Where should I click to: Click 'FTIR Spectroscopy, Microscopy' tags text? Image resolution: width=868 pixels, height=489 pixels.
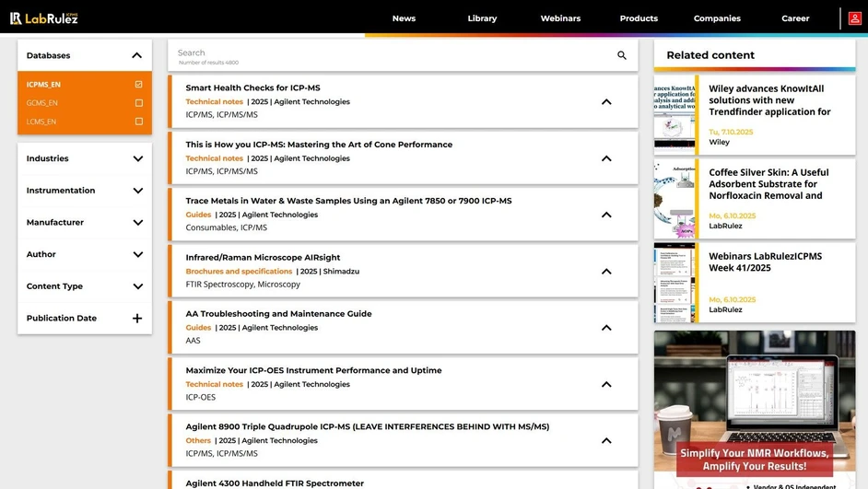click(x=242, y=285)
